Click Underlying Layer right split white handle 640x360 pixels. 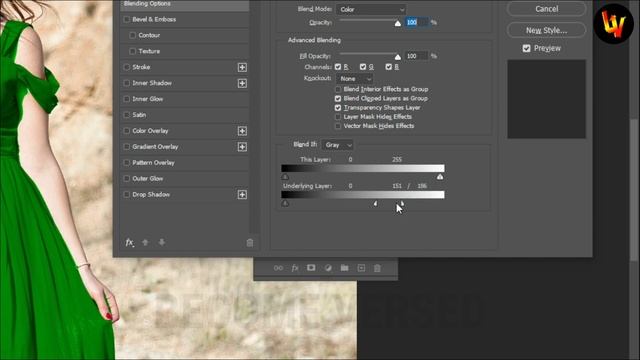point(402,203)
